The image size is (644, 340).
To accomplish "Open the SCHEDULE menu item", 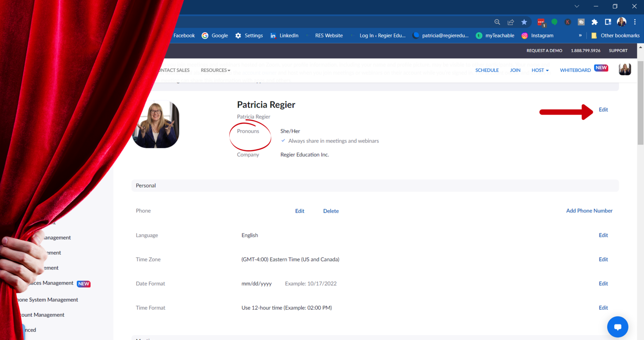I will point(487,70).
